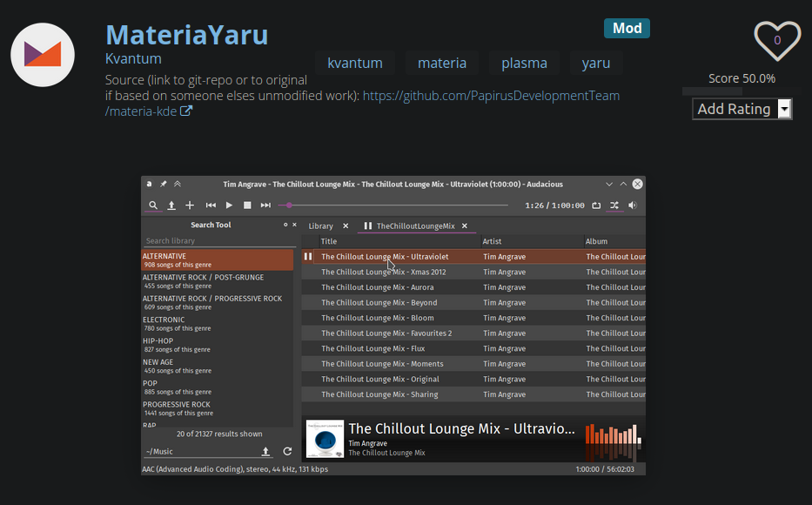Open the Kvantum category link
This screenshot has height=505, width=812.
[133, 58]
